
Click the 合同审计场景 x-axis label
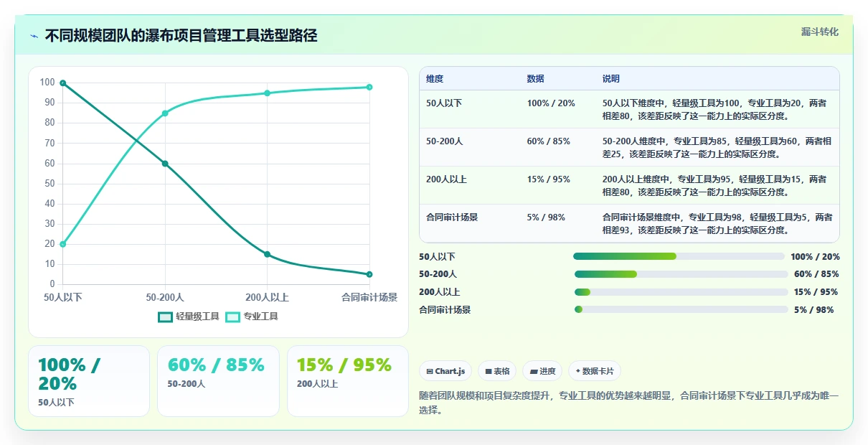click(369, 297)
